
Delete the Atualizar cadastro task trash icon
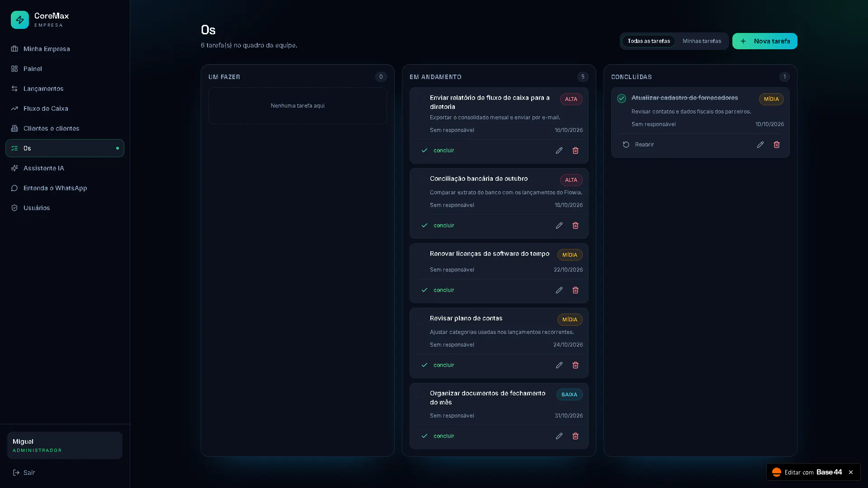(x=777, y=145)
